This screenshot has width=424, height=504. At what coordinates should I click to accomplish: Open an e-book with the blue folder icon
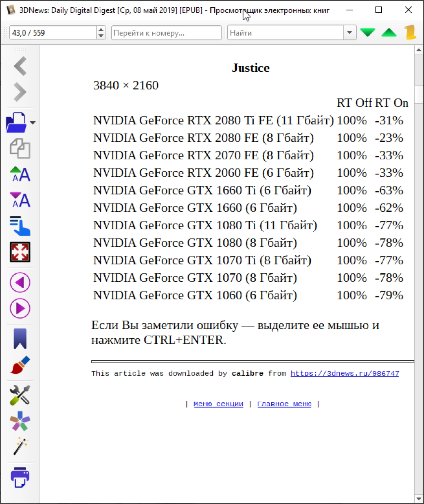(x=16, y=122)
